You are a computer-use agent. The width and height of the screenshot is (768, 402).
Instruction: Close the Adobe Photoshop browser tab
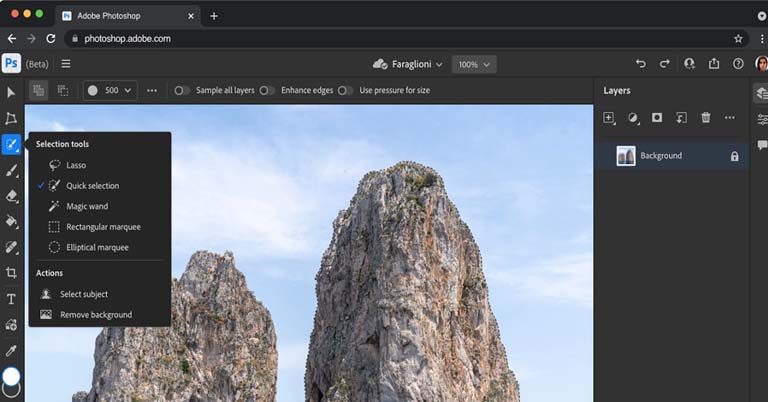pos(191,16)
